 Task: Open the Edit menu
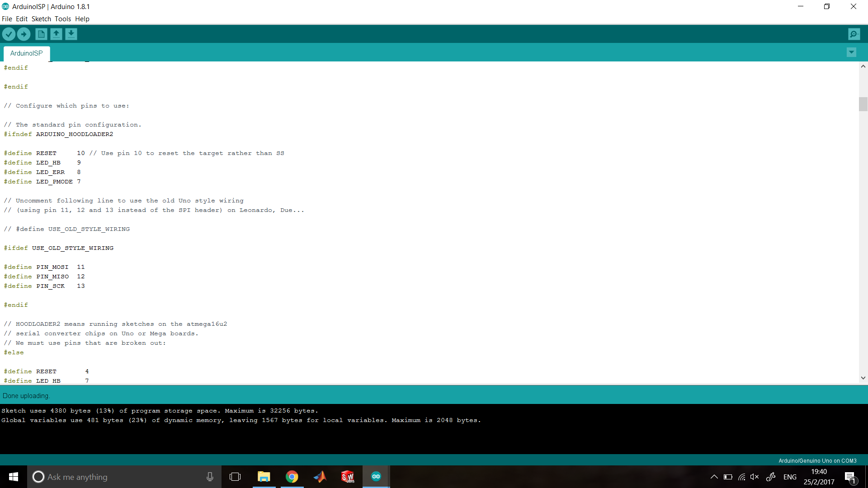click(x=22, y=19)
